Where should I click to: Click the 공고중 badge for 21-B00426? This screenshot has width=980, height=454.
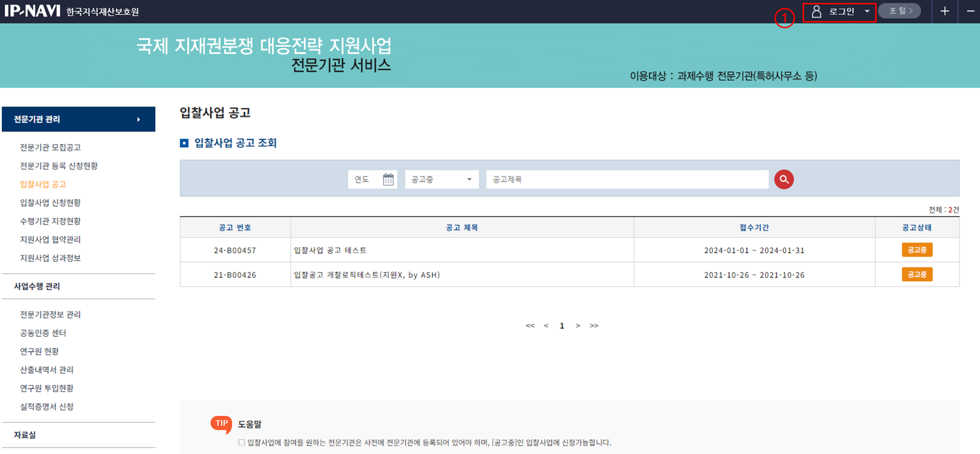coord(917,275)
